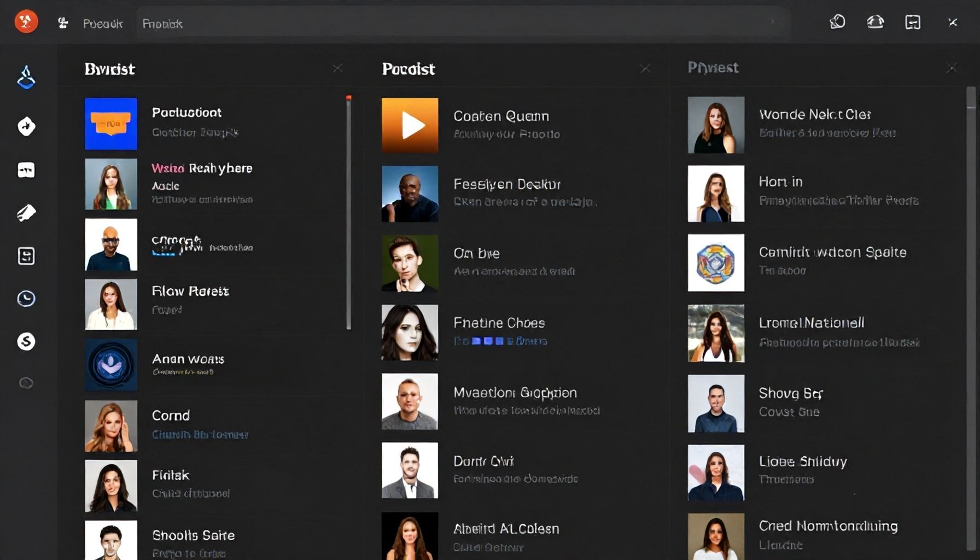
Task: Click the S circle icon in sidebar
Action: point(26,341)
